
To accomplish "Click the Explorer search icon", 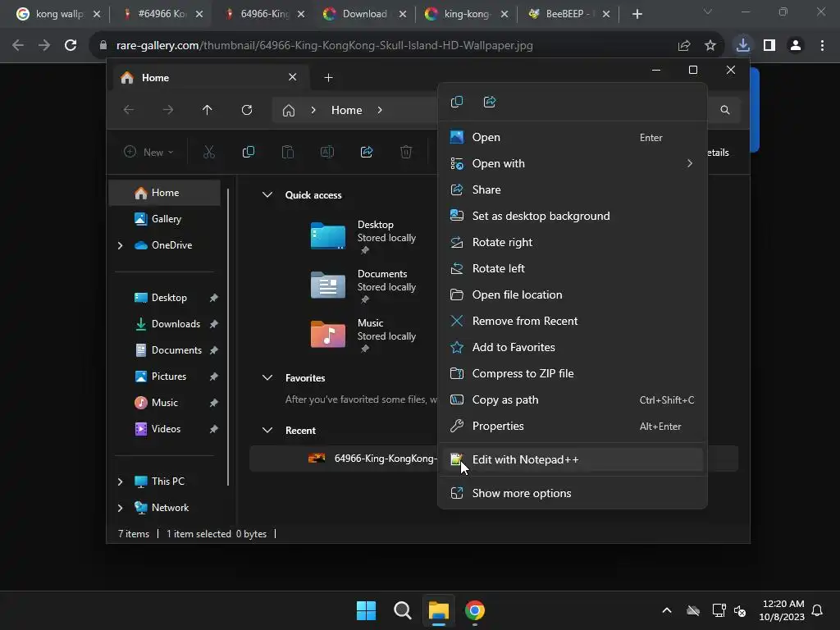I will click(x=725, y=110).
